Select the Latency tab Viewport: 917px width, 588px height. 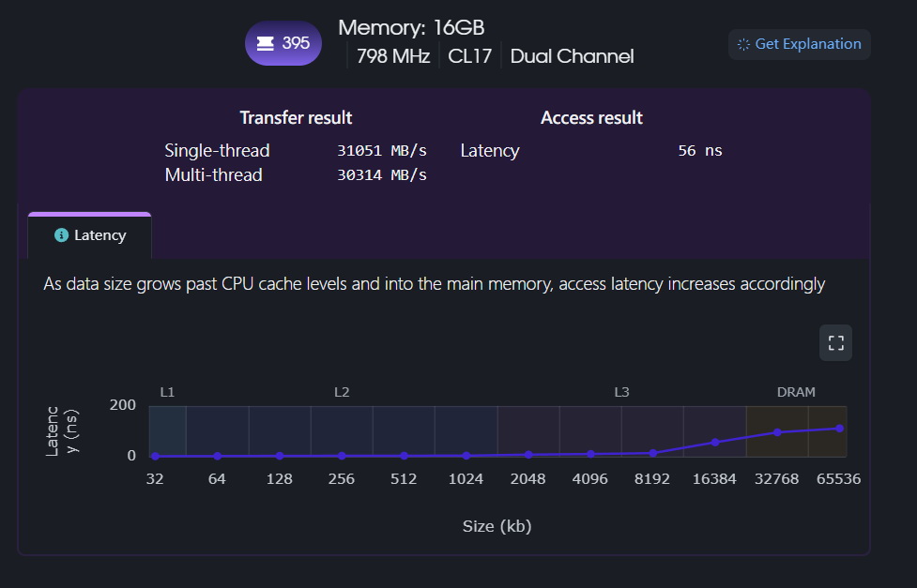89,235
